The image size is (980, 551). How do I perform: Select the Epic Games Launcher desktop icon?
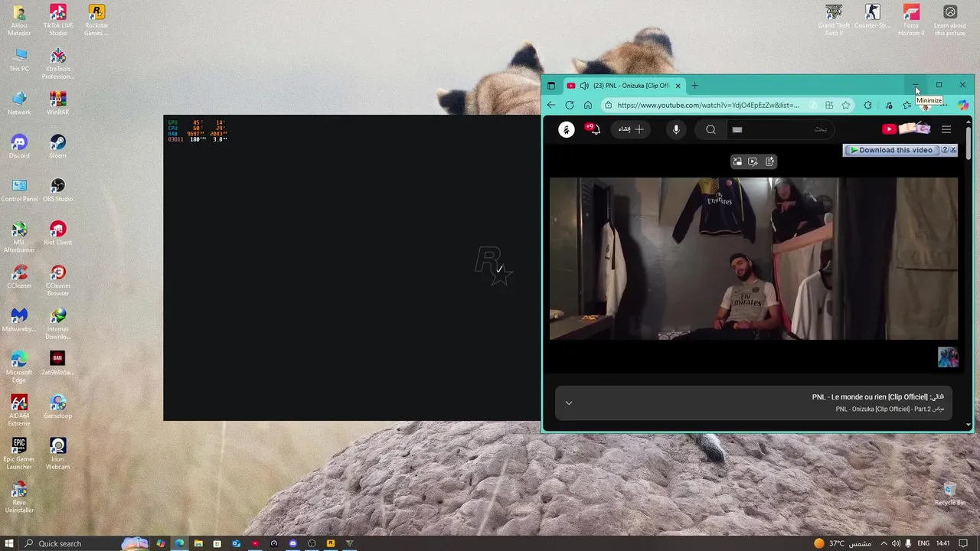point(19,454)
